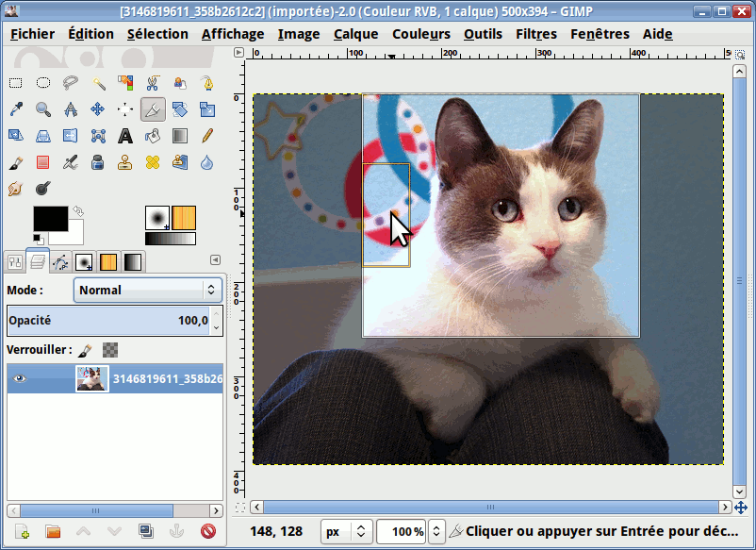Image resolution: width=756 pixels, height=550 pixels.
Task: Open the Fenêtres menu
Action: click(x=600, y=34)
